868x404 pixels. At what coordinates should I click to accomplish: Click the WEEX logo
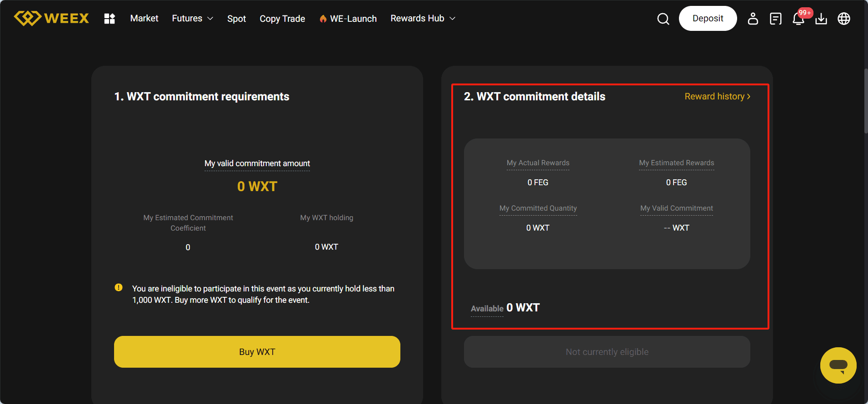[51, 18]
